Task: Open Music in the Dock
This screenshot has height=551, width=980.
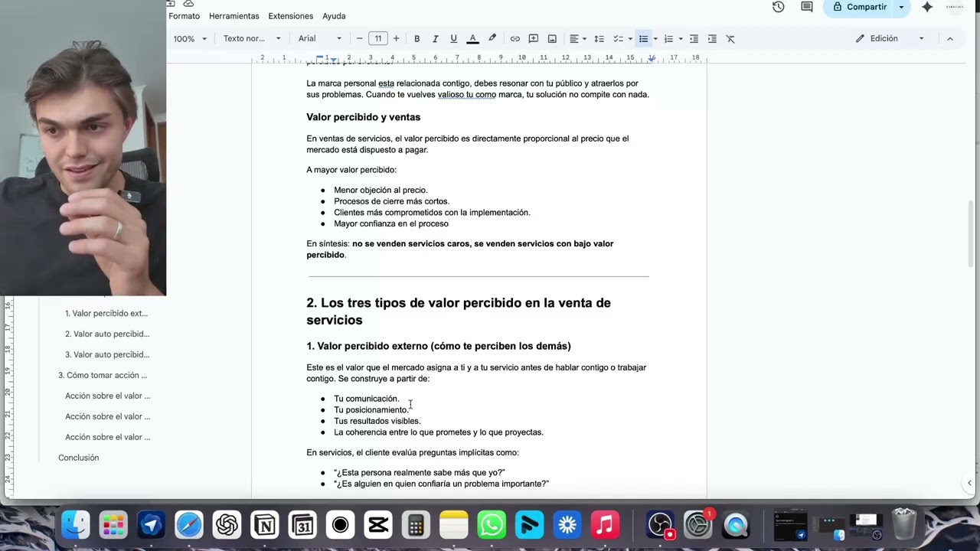Action: (605, 525)
